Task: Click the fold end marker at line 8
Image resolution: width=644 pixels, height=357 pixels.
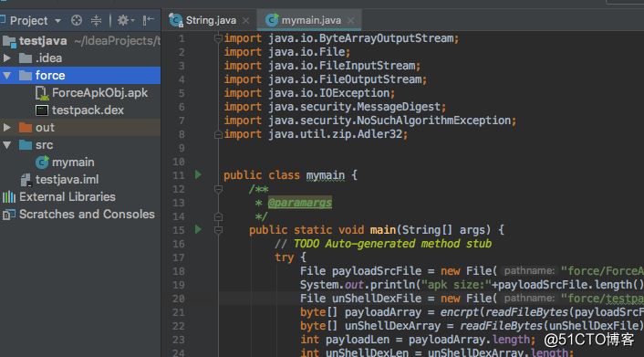Action: 218,134
